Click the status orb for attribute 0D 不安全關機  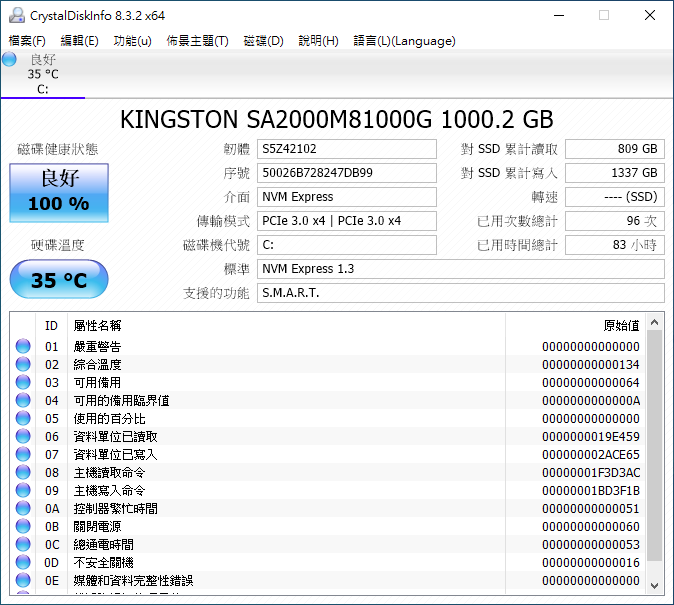point(23,562)
